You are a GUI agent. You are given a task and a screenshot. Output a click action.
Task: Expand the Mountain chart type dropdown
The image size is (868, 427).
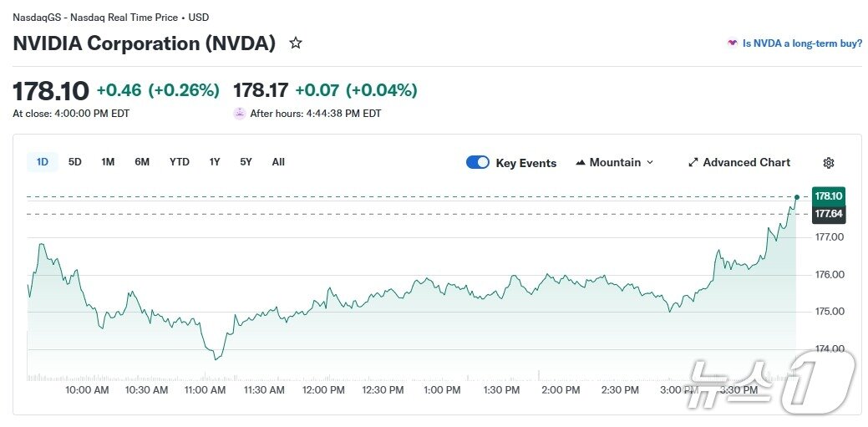(650, 163)
